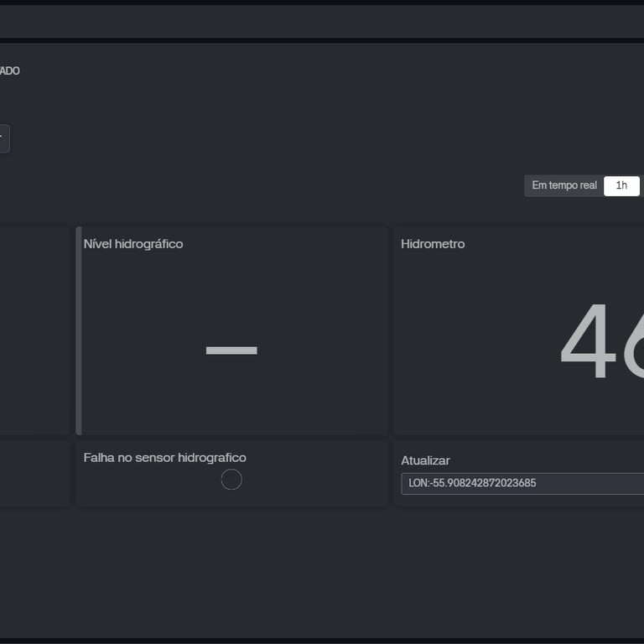Click the Nível hidrográfico panel title
This screenshot has height=644, width=644.
point(133,244)
